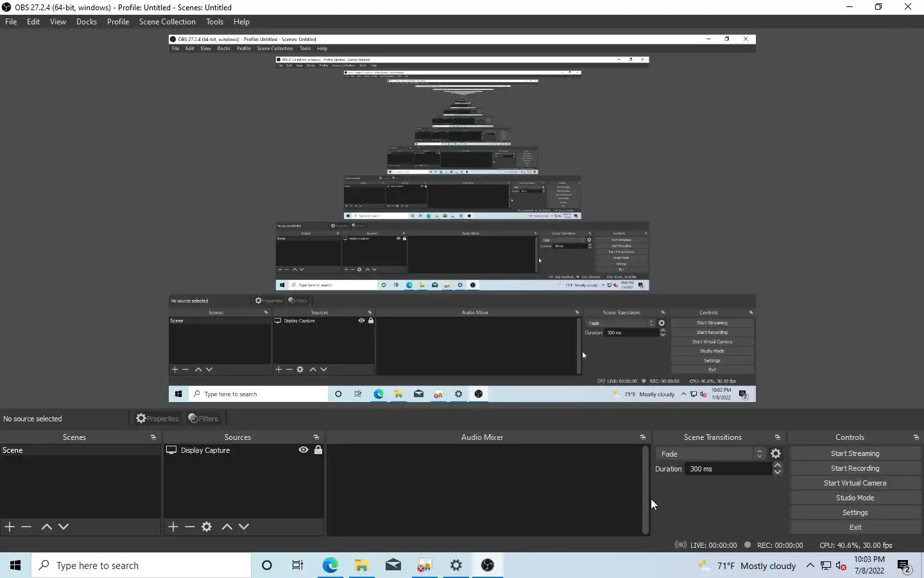The height and width of the screenshot is (578, 924).
Task: Pop out the Scene Transitions dock
Action: click(x=777, y=437)
